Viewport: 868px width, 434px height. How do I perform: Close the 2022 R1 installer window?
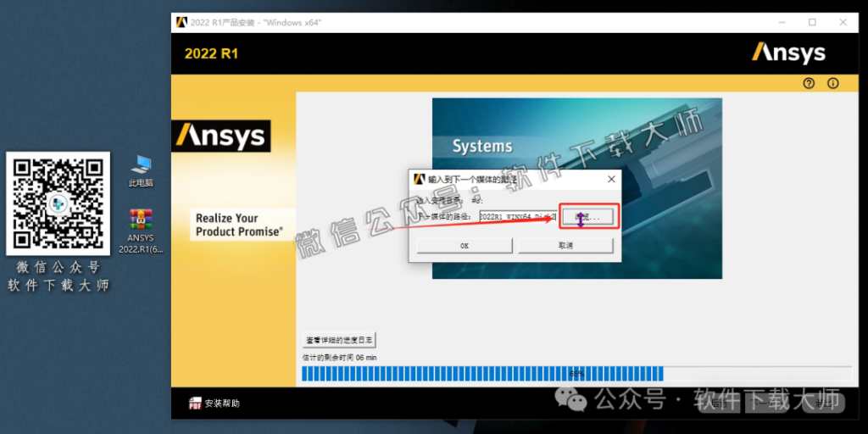point(843,22)
